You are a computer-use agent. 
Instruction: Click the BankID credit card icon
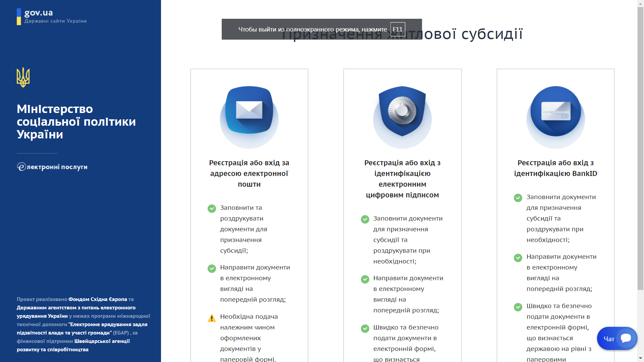pos(555,111)
